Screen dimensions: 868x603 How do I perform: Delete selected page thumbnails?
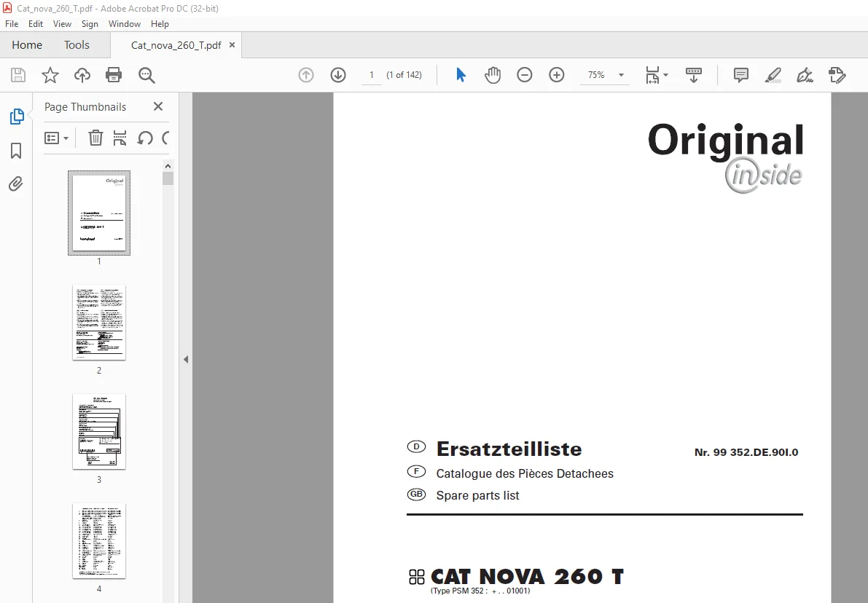(95, 138)
